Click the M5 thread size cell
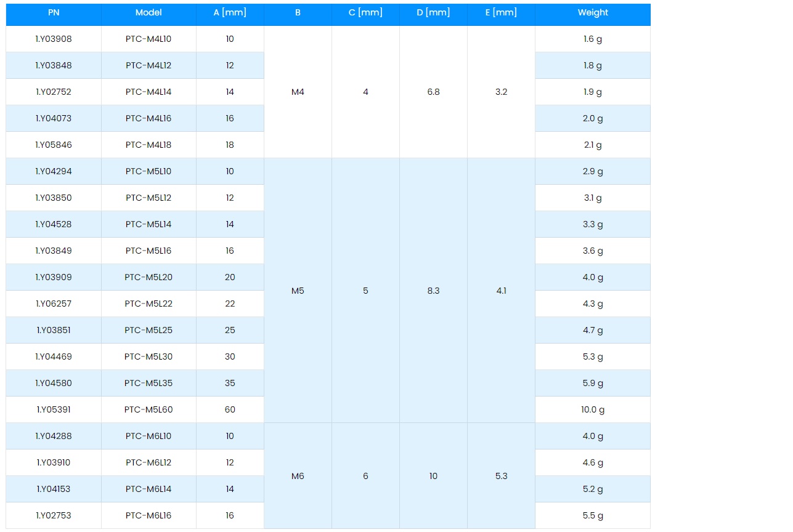 [x=298, y=291]
